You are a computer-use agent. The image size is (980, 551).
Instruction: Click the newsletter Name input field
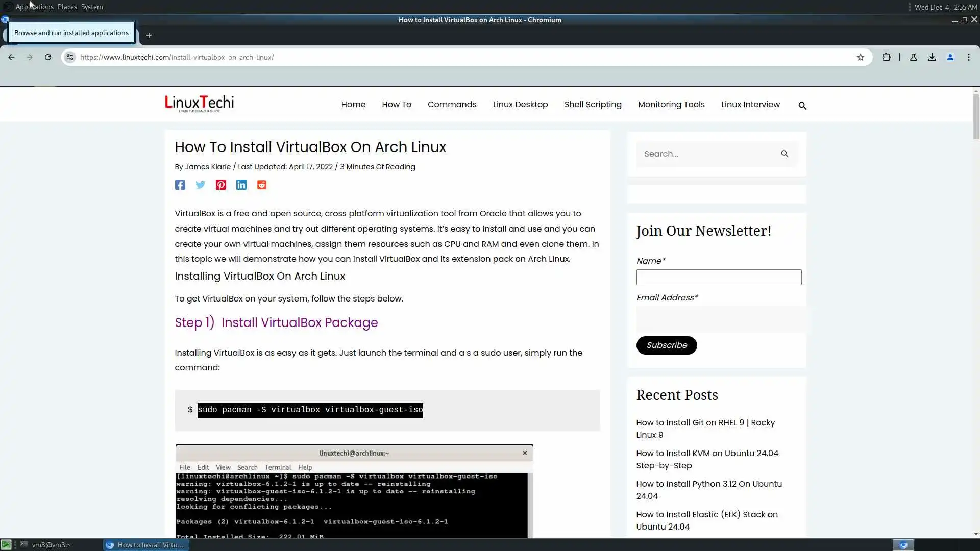click(x=719, y=277)
